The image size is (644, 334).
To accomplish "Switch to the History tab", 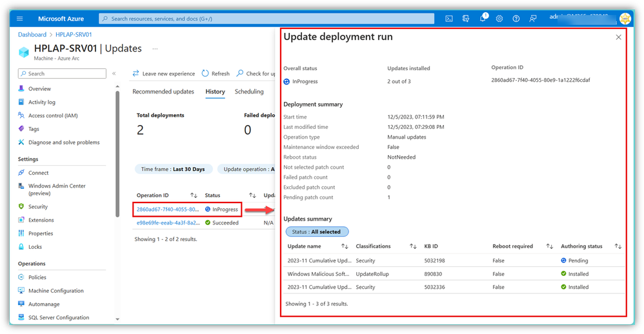I will pyautogui.click(x=216, y=92).
